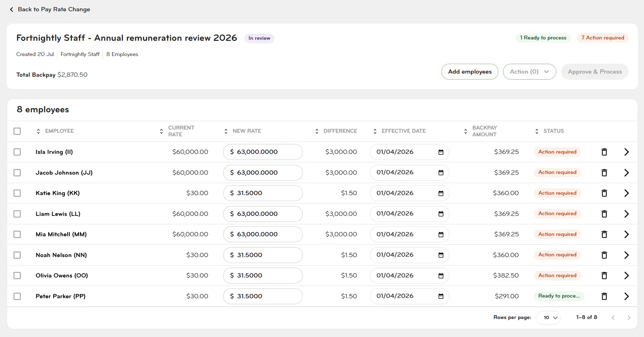Open calendar picker for Liam Lewis date
Image resolution: width=644 pixels, height=337 pixels.
(x=441, y=214)
